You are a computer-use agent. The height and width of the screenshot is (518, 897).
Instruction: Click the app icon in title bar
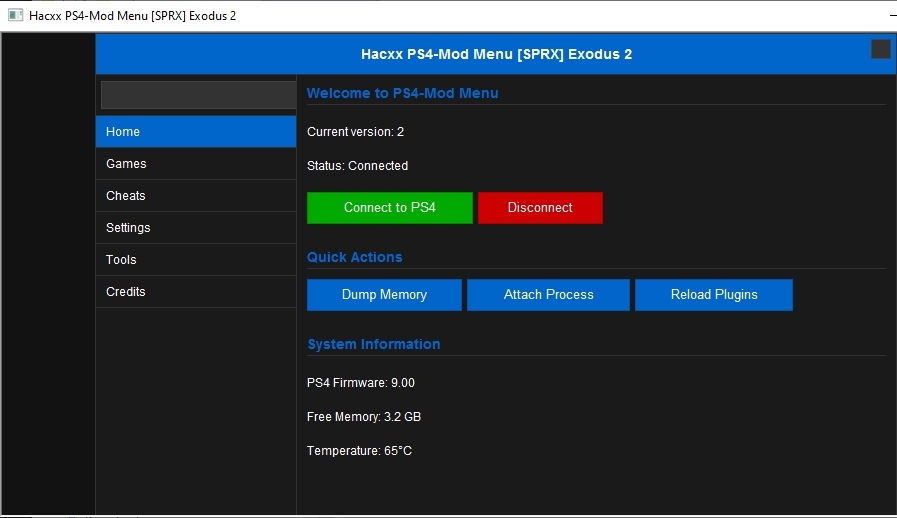pos(15,15)
